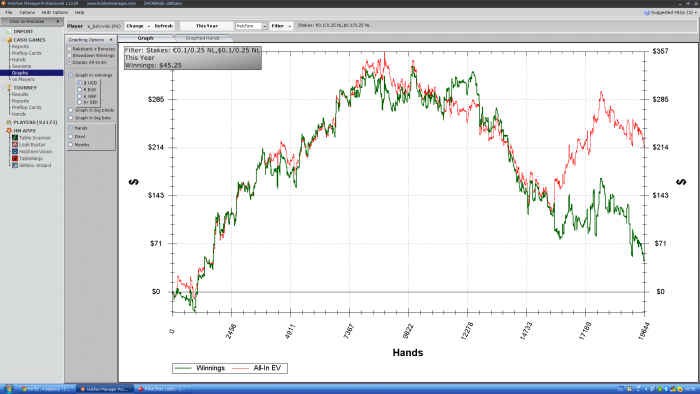
Task: Switch to the Graph tab
Action: 145,38
